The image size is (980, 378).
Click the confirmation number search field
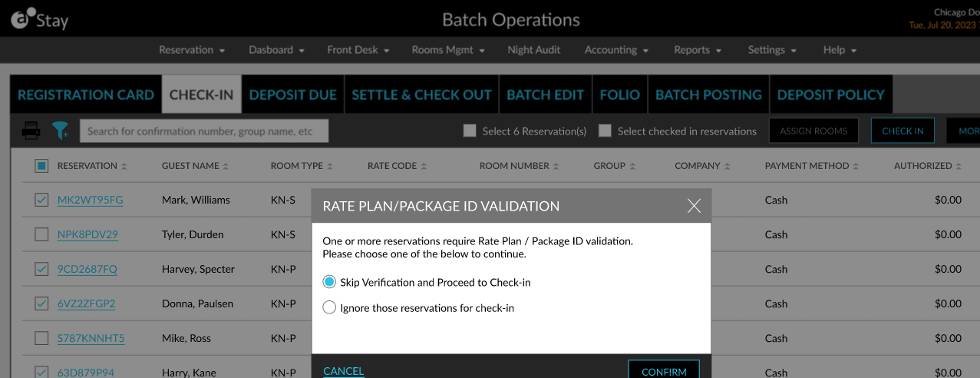pos(203,131)
